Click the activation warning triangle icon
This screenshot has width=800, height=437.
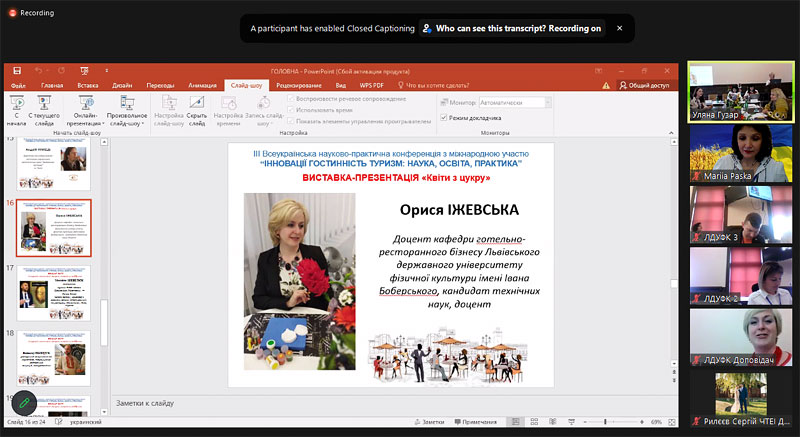tap(606, 86)
